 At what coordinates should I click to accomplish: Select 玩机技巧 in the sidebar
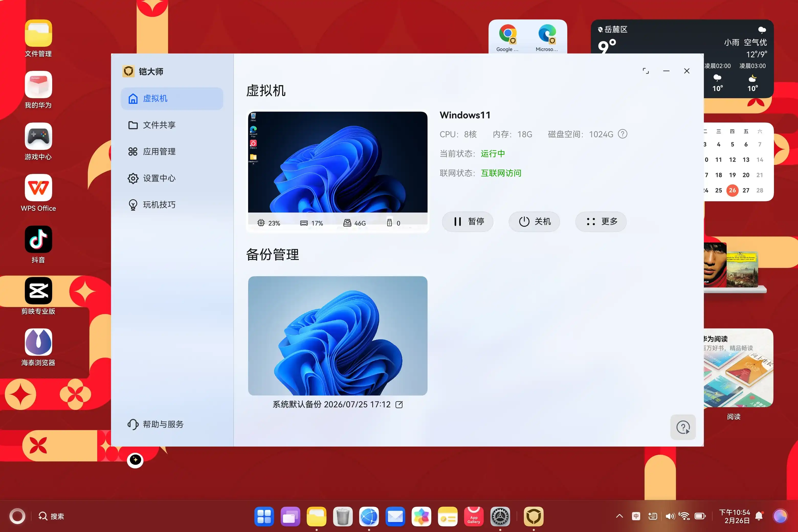tap(172, 205)
